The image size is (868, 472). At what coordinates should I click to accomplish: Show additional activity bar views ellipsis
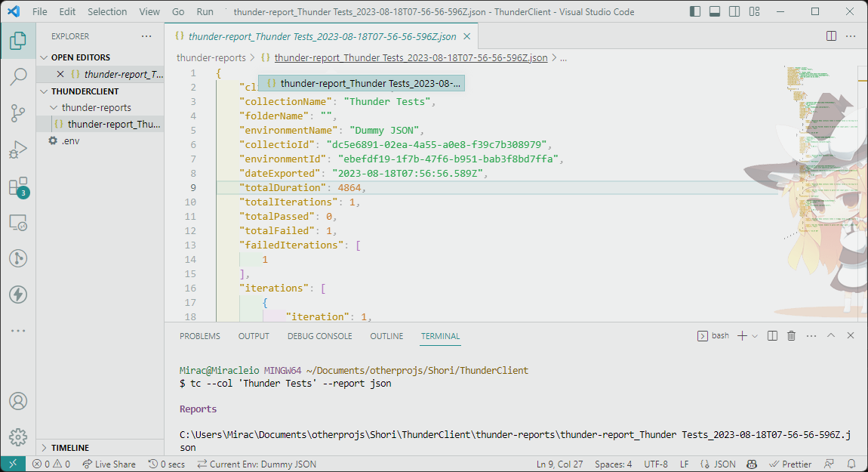coord(18,331)
